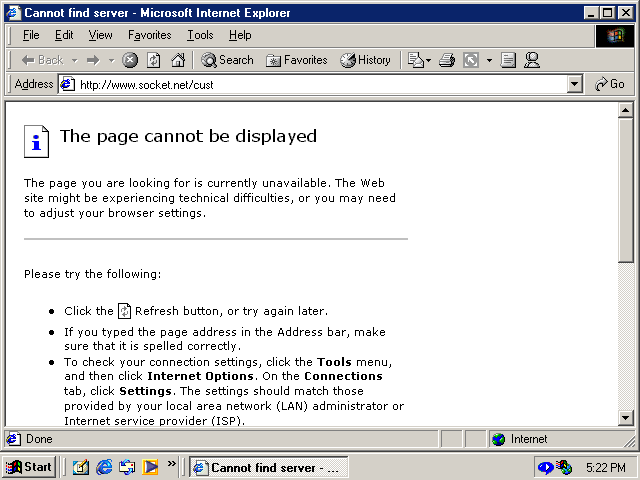This screenshot has height=480, width=640.
Task: Show more quick launch icons chevron
Action: tap(172, 463)
